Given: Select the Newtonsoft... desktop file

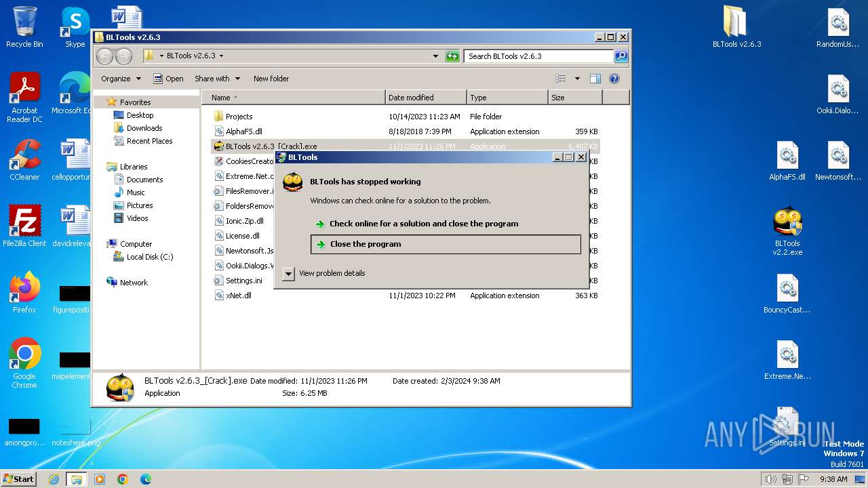Looking at the screenshot, I should click(x=838, y=161).
